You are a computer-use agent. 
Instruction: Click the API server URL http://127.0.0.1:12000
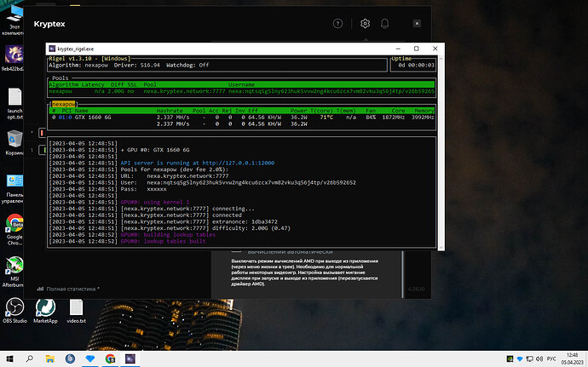[239, 163]
